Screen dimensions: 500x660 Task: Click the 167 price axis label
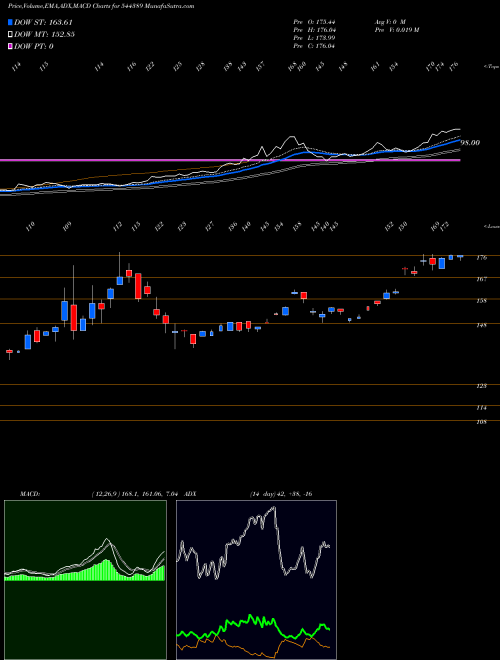coord(481,279)
